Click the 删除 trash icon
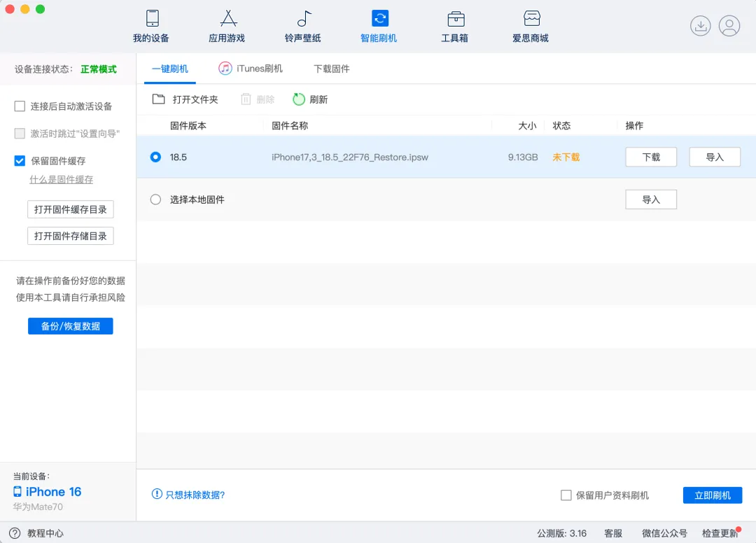Image resolution: width=756 pixels, height=543 pixels. (246, 99)
